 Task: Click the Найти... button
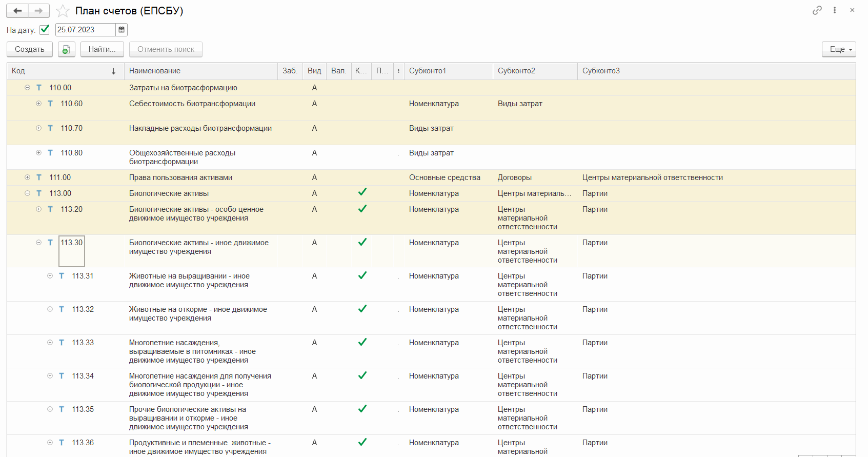coord(102,49)
